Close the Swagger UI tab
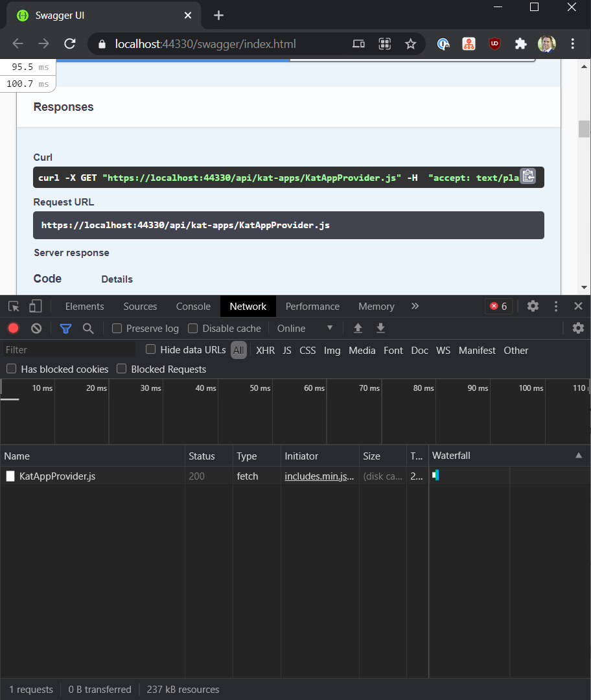The image size is (591, 700). 188,16
